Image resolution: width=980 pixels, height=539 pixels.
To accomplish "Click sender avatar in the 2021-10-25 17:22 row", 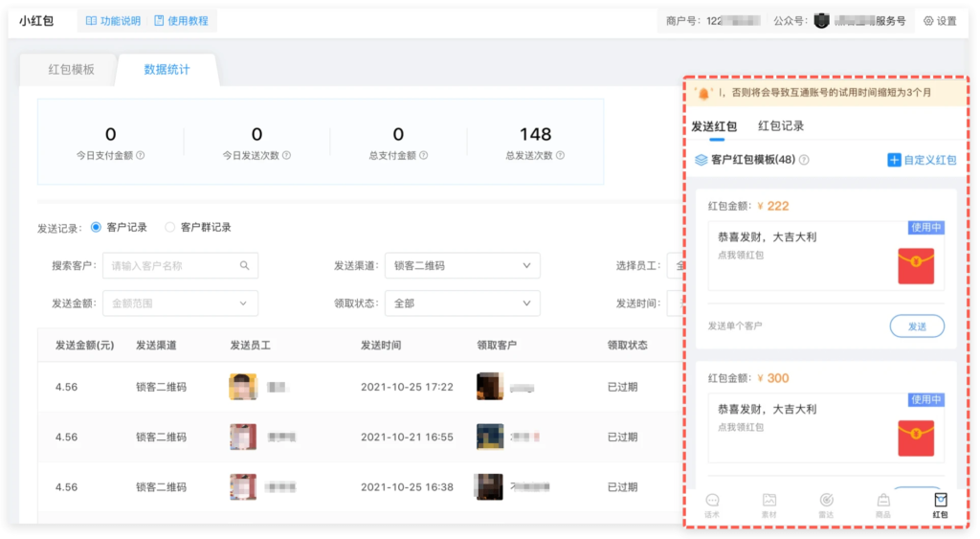I will tap(243, 387).
